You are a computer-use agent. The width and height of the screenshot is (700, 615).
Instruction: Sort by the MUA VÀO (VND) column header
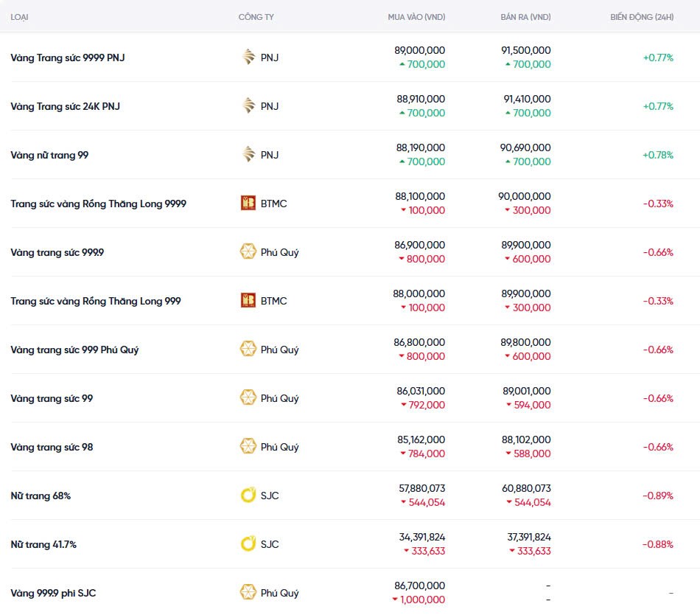416,17
